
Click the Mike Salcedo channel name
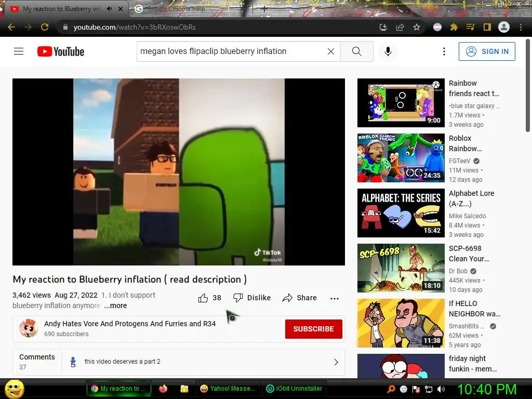pos(467,216)
